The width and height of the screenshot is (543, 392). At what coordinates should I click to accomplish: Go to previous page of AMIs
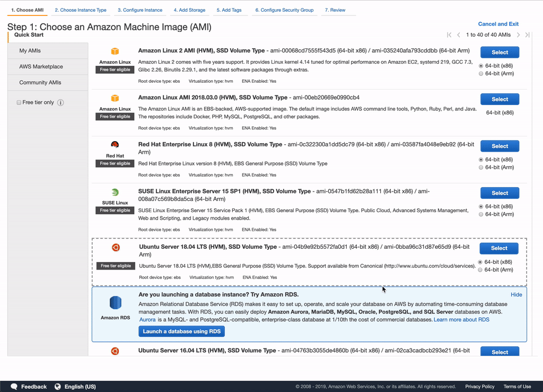(459, 34)
